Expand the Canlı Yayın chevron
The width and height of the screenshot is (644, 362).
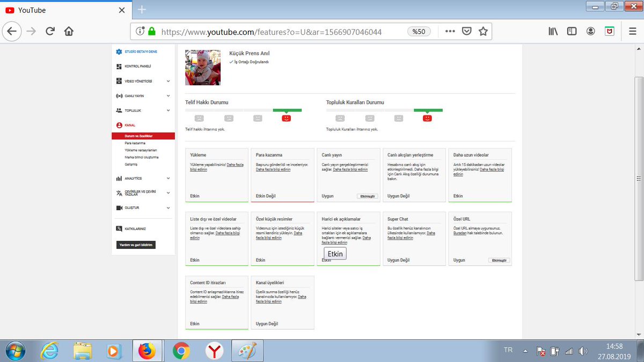click(168, 96)
